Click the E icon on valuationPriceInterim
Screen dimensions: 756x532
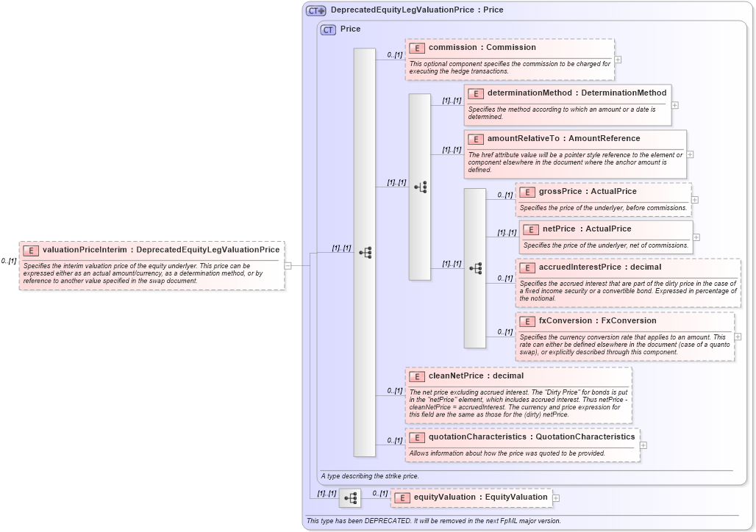(x=30, y=250)
